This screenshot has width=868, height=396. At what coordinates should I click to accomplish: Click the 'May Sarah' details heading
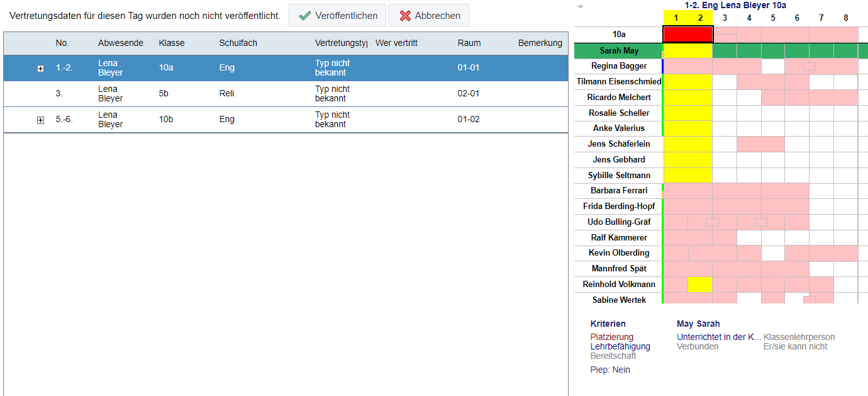point(698,324)
